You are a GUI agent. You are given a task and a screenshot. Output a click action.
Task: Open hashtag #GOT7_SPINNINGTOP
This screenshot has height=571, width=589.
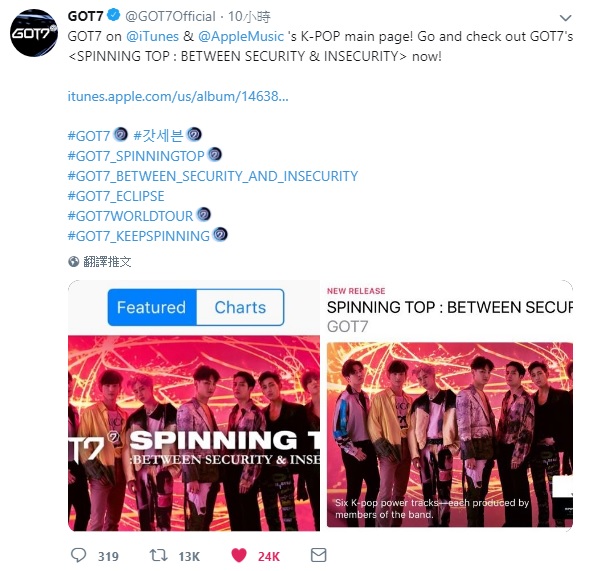(136, 156)
